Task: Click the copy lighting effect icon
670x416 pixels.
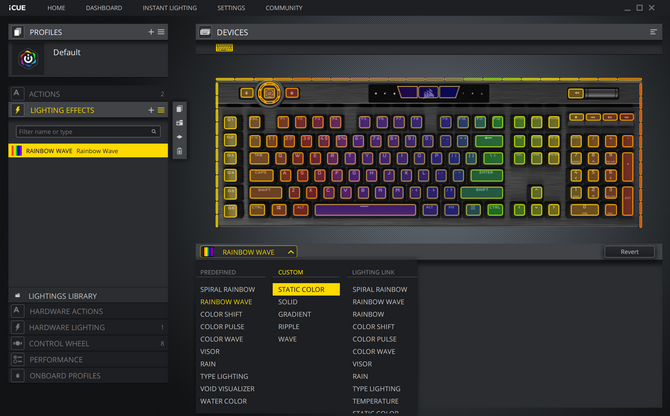Action: pos(179,109)
